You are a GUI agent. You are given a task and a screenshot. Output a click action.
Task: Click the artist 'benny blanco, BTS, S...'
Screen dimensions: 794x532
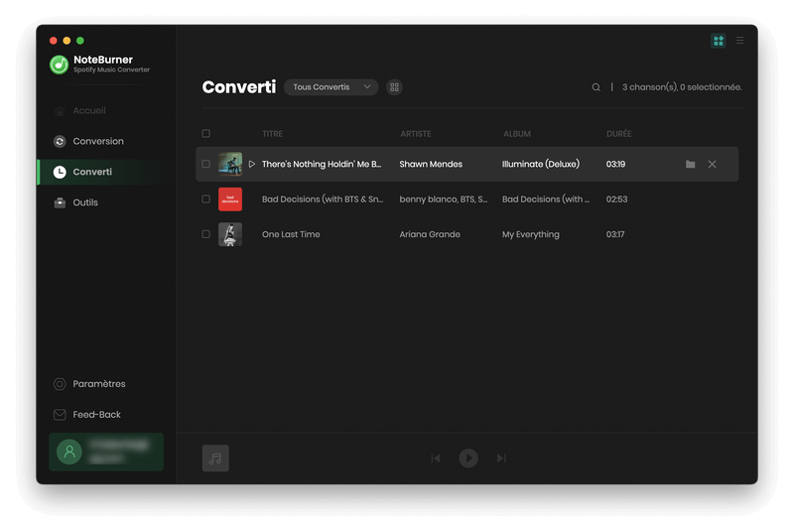(443, 199)
